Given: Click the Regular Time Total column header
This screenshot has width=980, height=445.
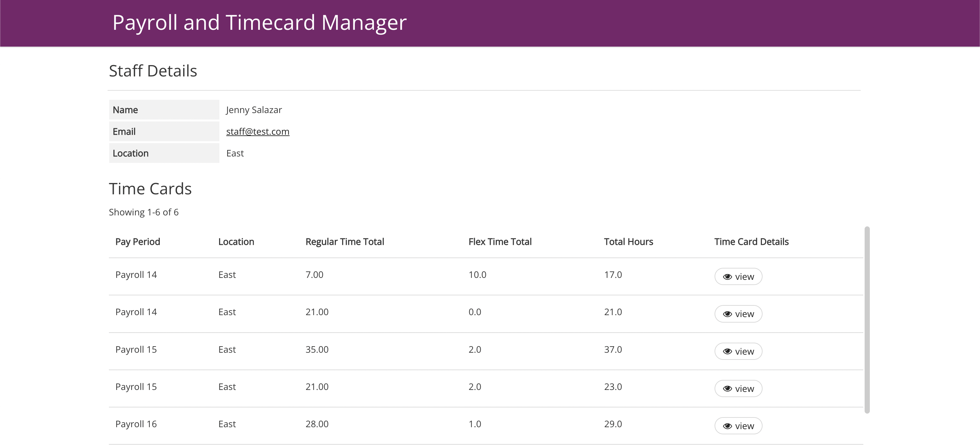Looking at the screenshot, I should click(345, 242).
